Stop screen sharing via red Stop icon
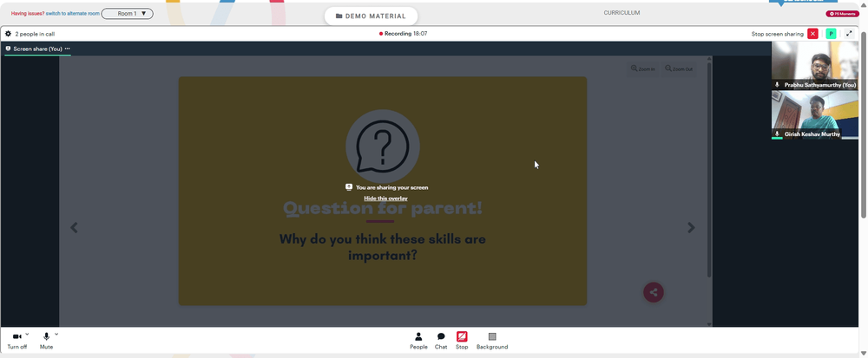The width and height of the screenshot is (868, 358). [462, 341]
